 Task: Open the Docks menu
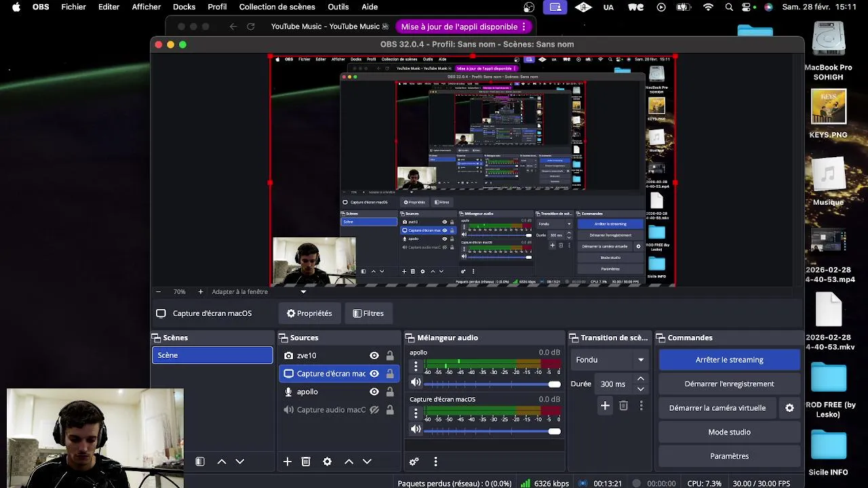[184, 7]
